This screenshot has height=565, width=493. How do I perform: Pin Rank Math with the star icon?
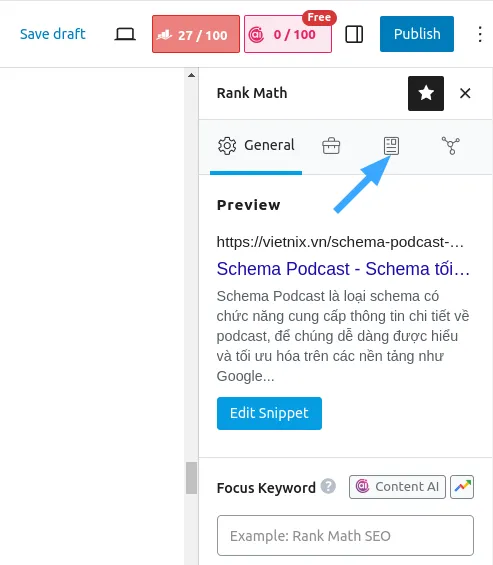pyautogui.click(x=426, y=93)
